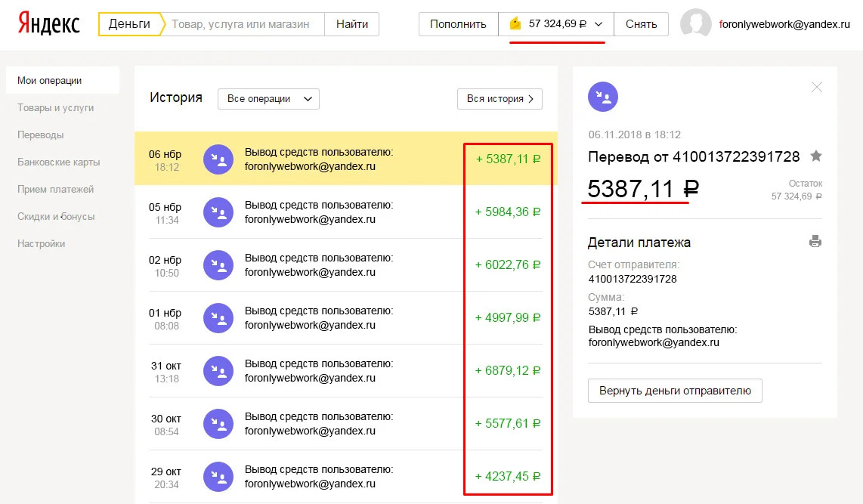The image size is (863, 504).
Task: Click the large transfer icon in details panel
Action: pos(603,97)
